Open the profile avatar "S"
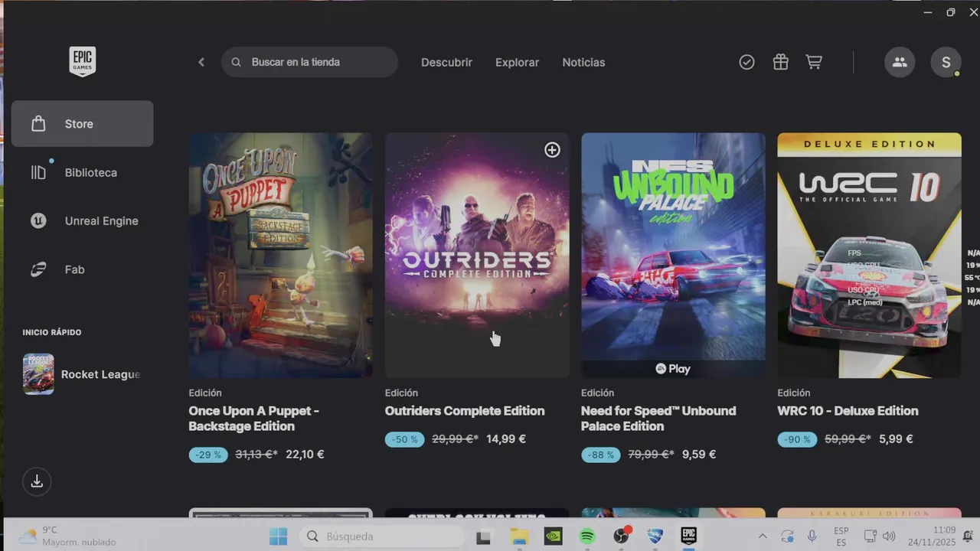This screenshot has width=980, height=551. pos(946,62)
